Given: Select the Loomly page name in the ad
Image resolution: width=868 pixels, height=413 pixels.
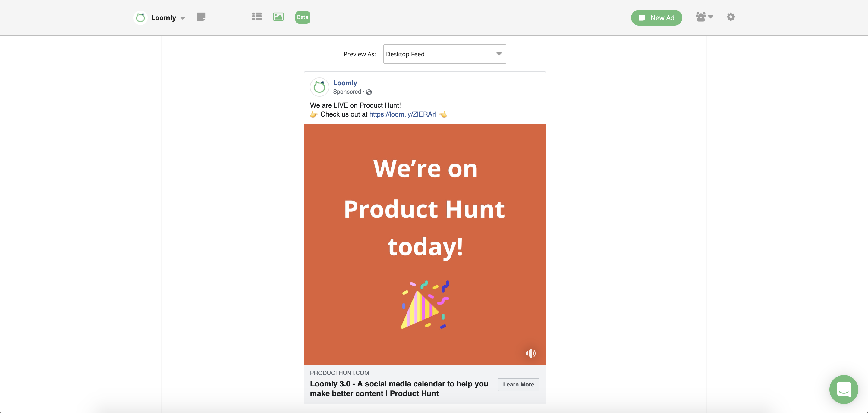Looking at the screenshot, I should tap(345, 83).
